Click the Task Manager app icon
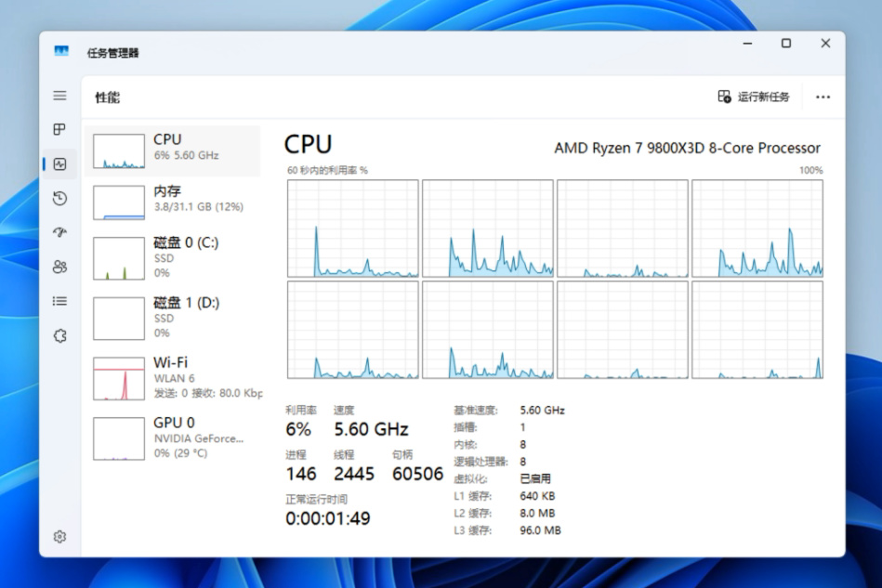The image size is (882, 588). click(61, 52)
